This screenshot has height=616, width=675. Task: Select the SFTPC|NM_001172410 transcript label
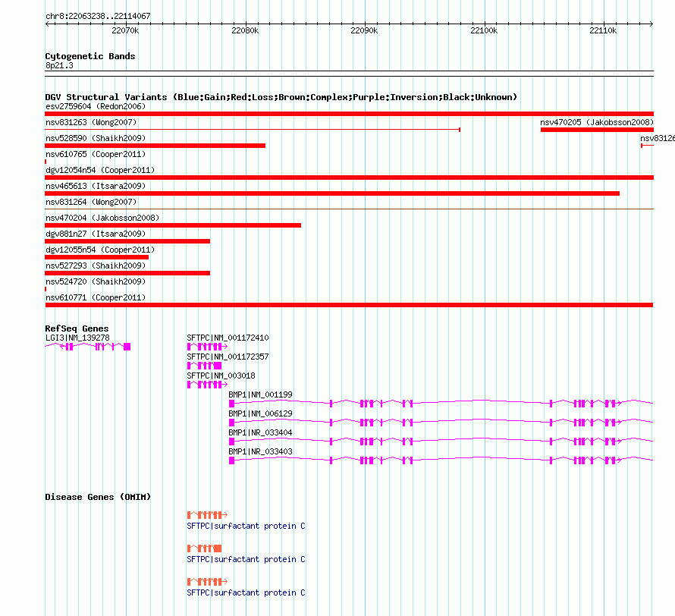point(228,338)
